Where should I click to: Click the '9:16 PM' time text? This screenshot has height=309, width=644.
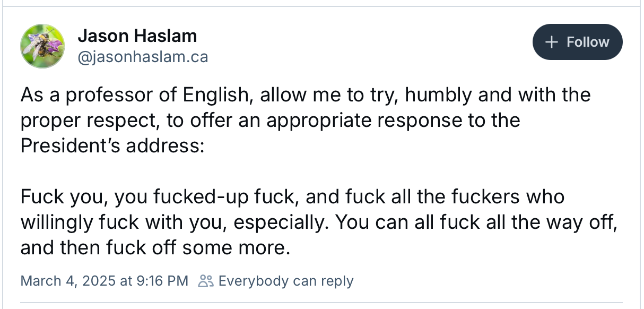pos(163,281)
